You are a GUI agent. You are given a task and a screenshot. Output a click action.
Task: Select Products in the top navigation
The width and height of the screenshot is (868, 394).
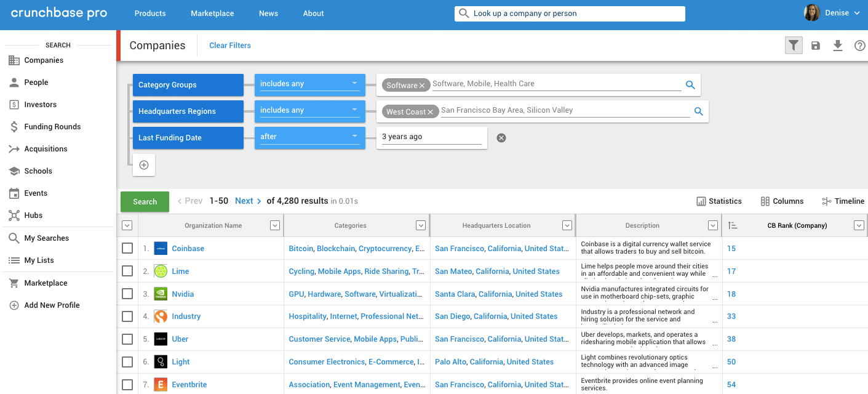149,13
